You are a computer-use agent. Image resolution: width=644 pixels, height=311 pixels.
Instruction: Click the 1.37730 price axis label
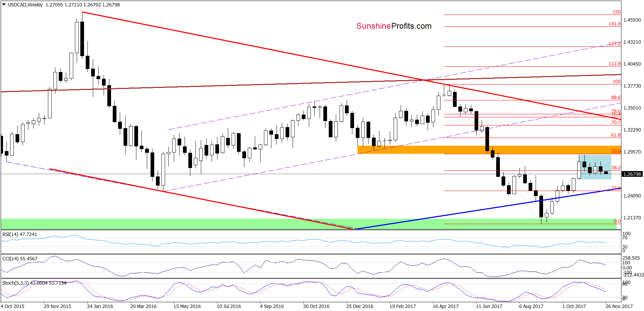(632, 86)
